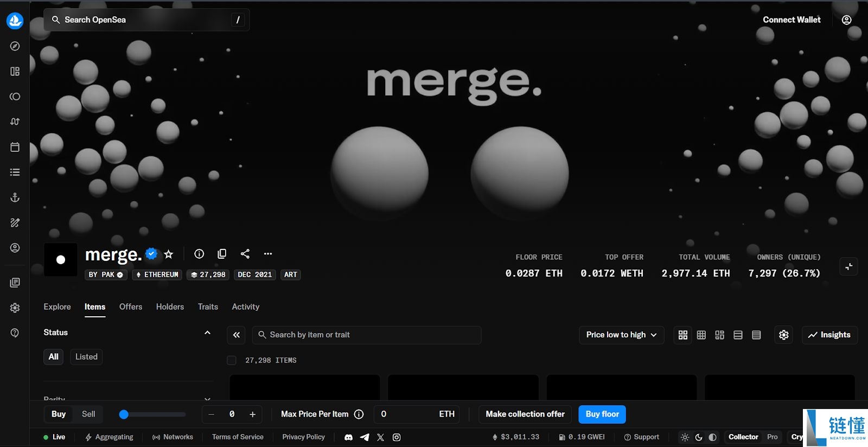Screen dimensions: 868x447
Task: Open the item display settings gear
Action: pos(784,335)
